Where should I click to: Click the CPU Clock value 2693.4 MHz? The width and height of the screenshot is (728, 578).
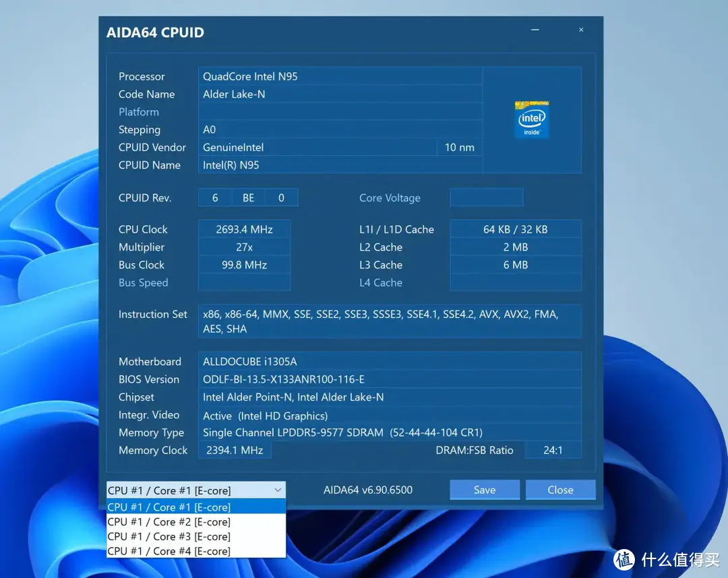coord(244,229)
